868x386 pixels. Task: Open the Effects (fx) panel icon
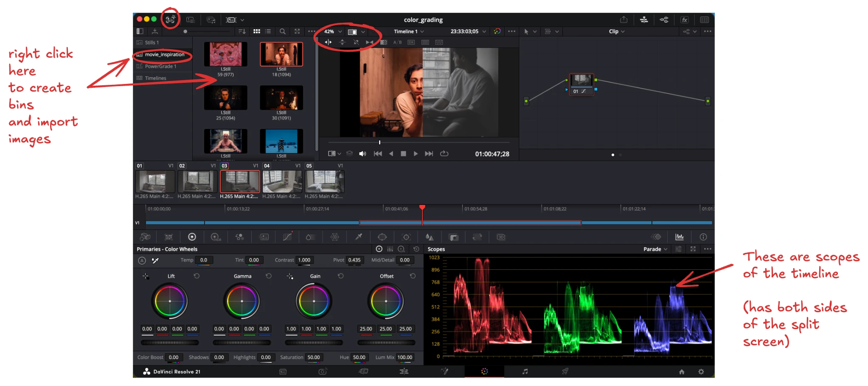pos(684,20)
